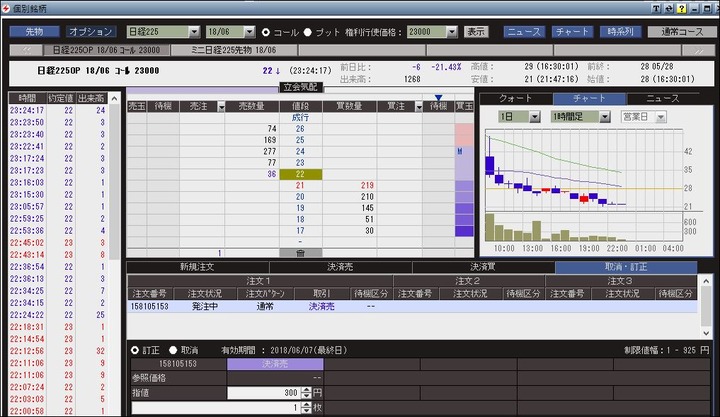Open the 売注 column dropdown arrow
The height and width of the screenshot is (417, 720).
click(x=221, y=107)
